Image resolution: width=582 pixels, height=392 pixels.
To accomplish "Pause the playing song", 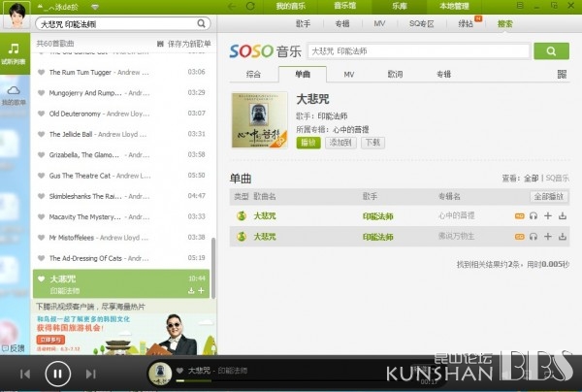I will pyautogui.click(x=58, y=374).
